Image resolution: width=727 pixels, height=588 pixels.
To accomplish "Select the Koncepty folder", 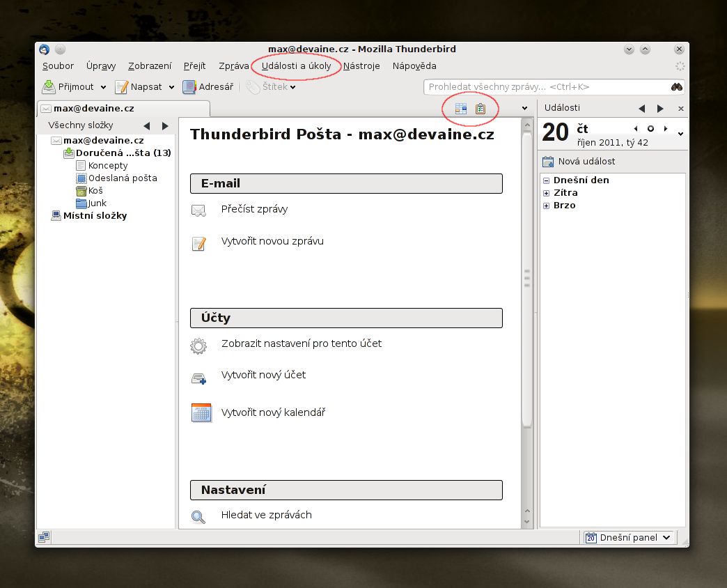I will (108, 166).
